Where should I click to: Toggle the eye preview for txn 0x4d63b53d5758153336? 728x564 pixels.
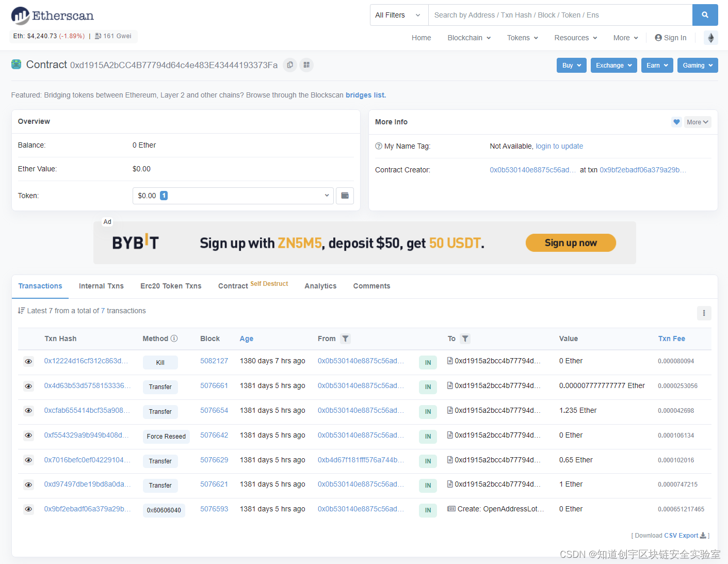[x=28, y=386]
